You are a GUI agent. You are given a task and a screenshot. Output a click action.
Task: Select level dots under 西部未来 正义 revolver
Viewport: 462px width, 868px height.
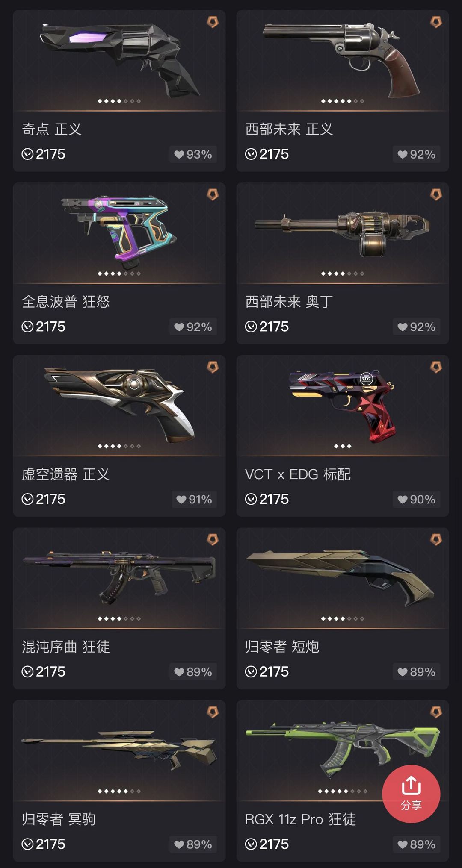tap(342, 101)
